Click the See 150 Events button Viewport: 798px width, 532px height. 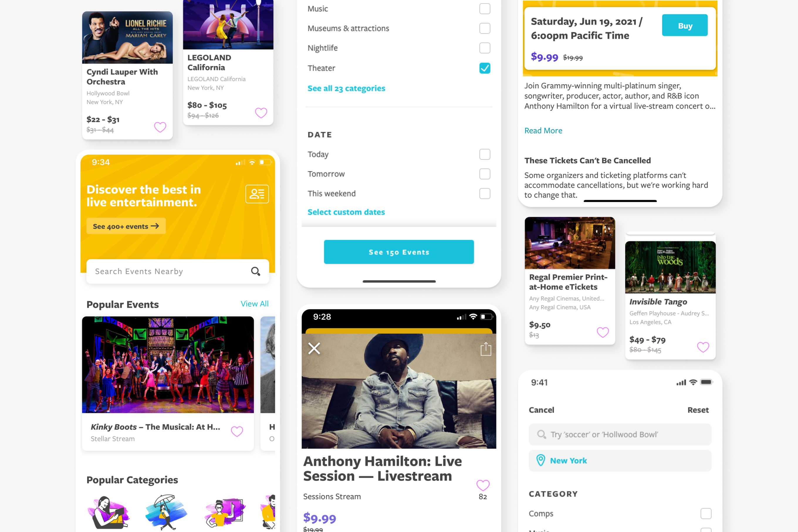pyautogui.click(x=399, y=252)
